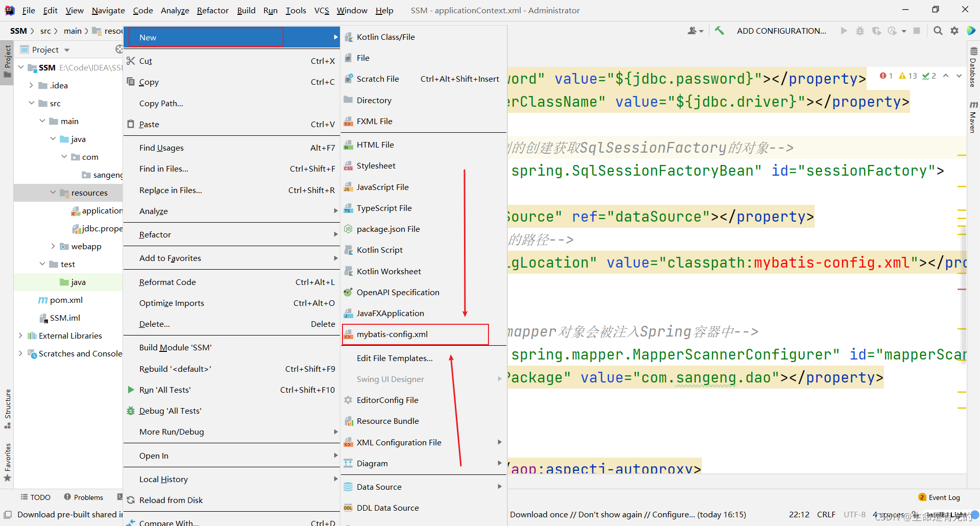
Task: Open IDE settings gear icon
Action: click(x=954, y=31)
